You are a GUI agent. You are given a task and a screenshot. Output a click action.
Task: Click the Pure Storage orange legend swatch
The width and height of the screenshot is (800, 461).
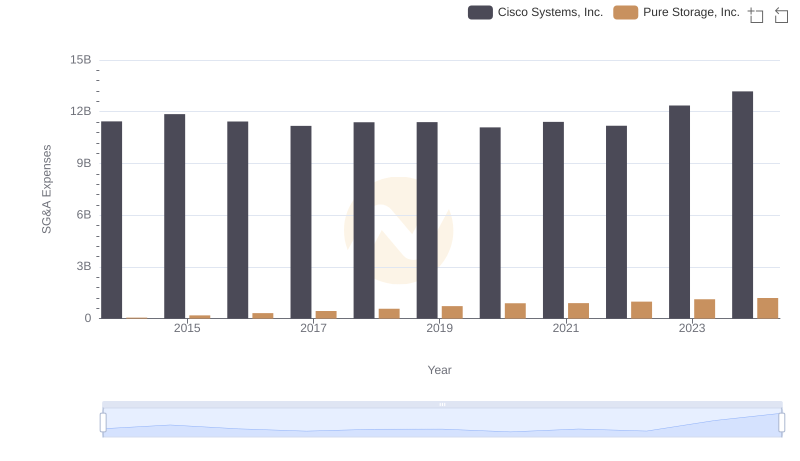click(626, 12)
